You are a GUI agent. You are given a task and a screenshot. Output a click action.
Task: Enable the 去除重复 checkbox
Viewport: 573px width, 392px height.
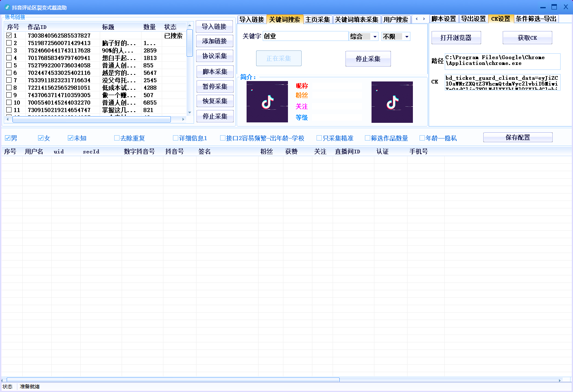pyautogui.click(x=117, y=138)
